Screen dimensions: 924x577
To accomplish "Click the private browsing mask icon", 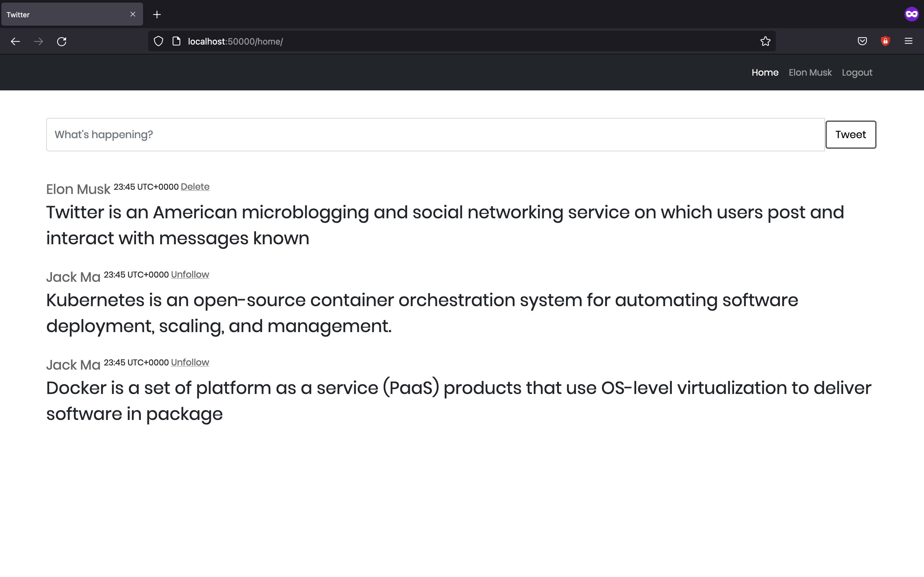I will [911, 14].
